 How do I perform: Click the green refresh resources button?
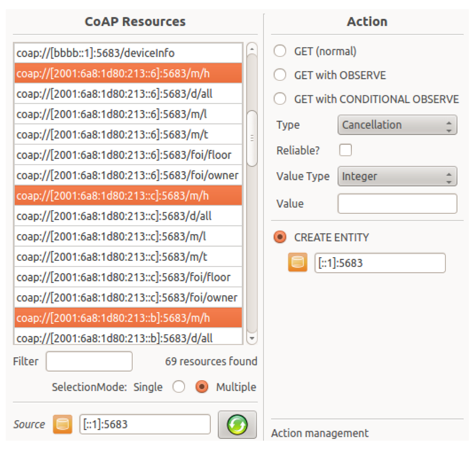pos(237,424)
